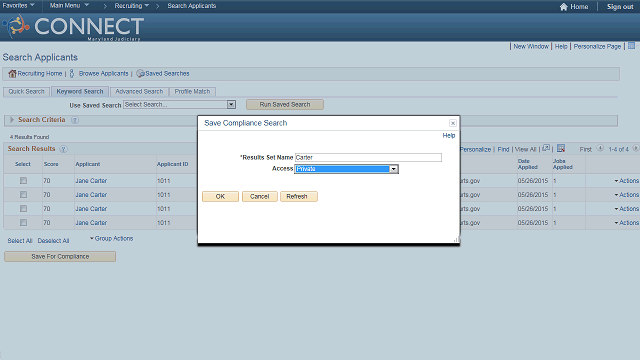Switch to the Quick Search tab
Screen dimensions: 640x360
27,91
